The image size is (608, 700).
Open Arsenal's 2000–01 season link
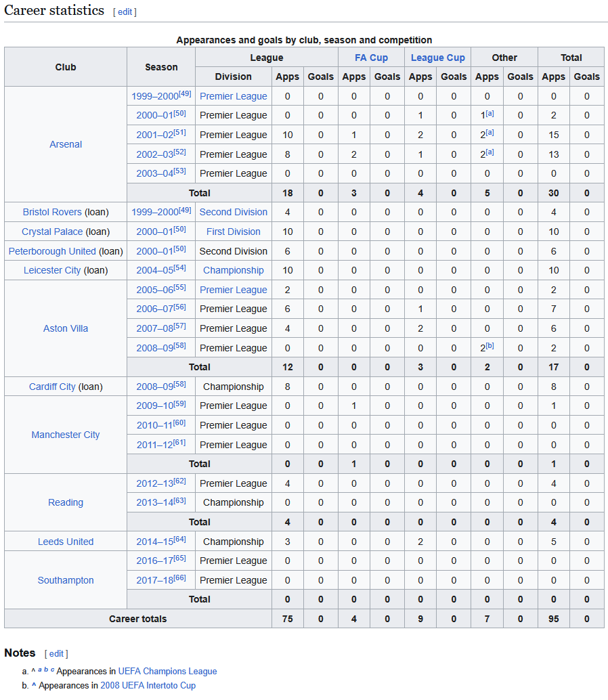coord(154,116)
